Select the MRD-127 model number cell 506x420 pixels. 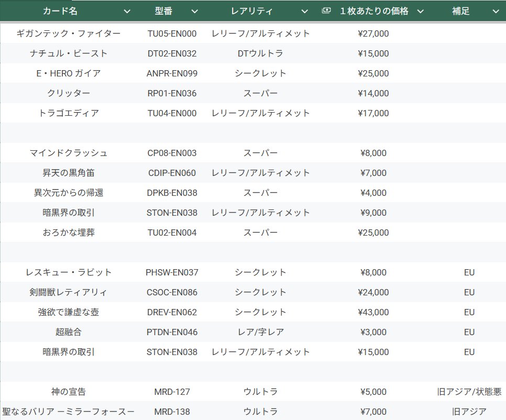pos(171,391)
